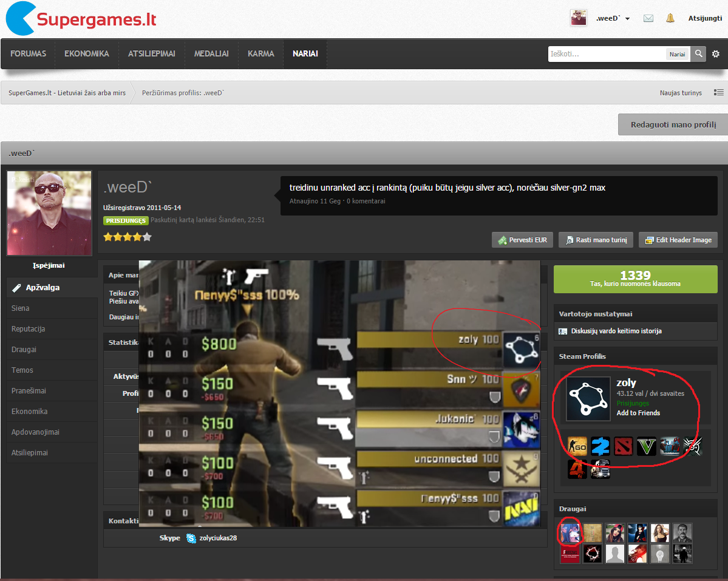Click the Payday 2 game icon

click(x=600, y=446)
